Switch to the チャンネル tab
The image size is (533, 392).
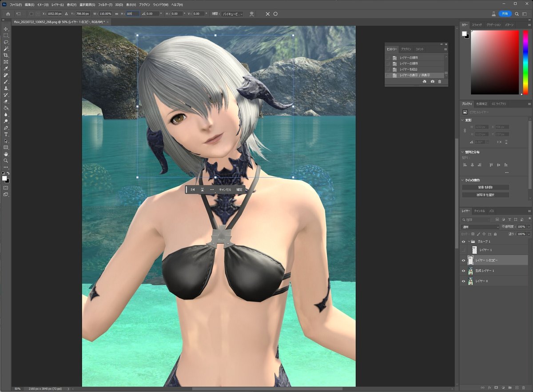click(479, 211)
